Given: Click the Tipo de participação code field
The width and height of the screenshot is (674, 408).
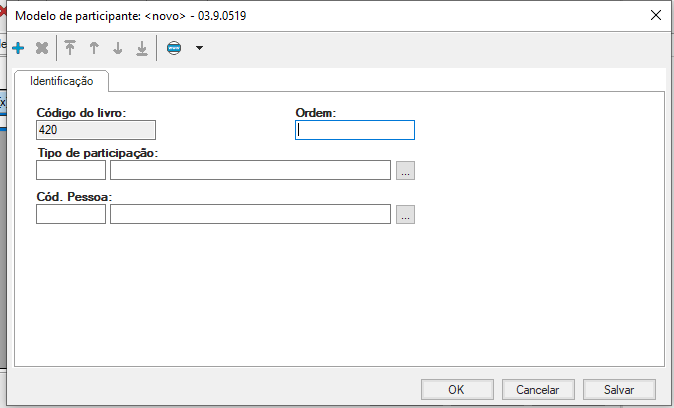Looking at the screenshot, I should pos(71,170).
